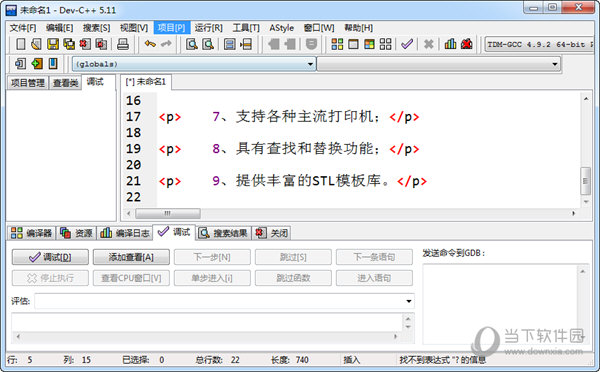Open the 帮助[H] menu
The width and height of the screenshot is (600, 372).
[359, 28]
